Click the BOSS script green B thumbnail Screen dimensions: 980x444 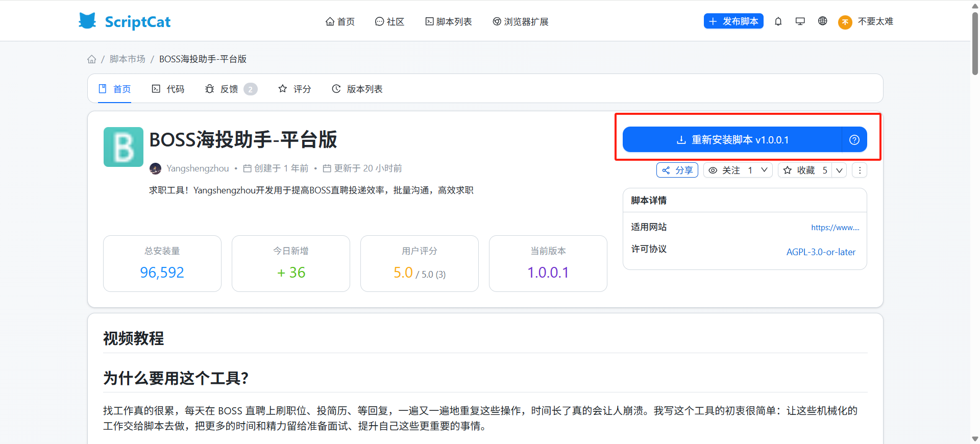[124, 147]
